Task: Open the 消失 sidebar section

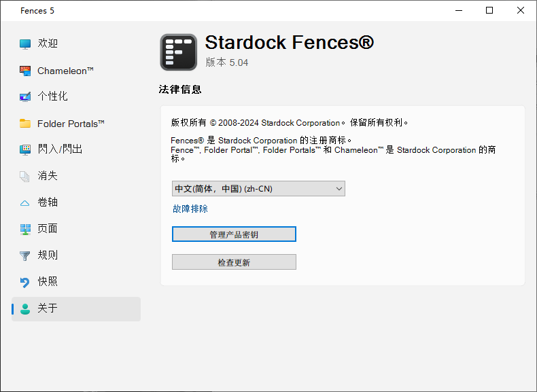Action: point(48,176)
